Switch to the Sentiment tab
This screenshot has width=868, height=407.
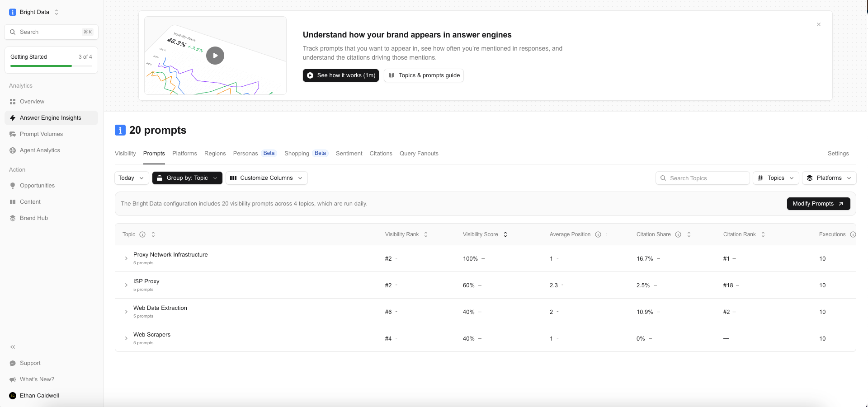349,154
